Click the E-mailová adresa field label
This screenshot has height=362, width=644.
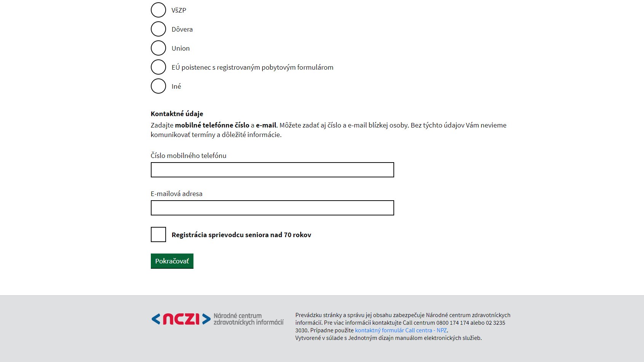click(x=176, y=194)
